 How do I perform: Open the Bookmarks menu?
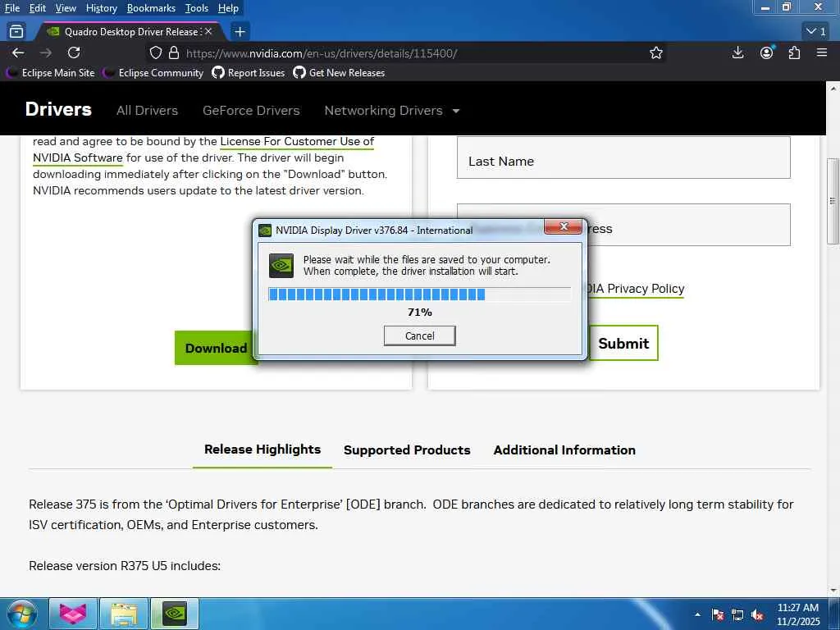[151, 8]
